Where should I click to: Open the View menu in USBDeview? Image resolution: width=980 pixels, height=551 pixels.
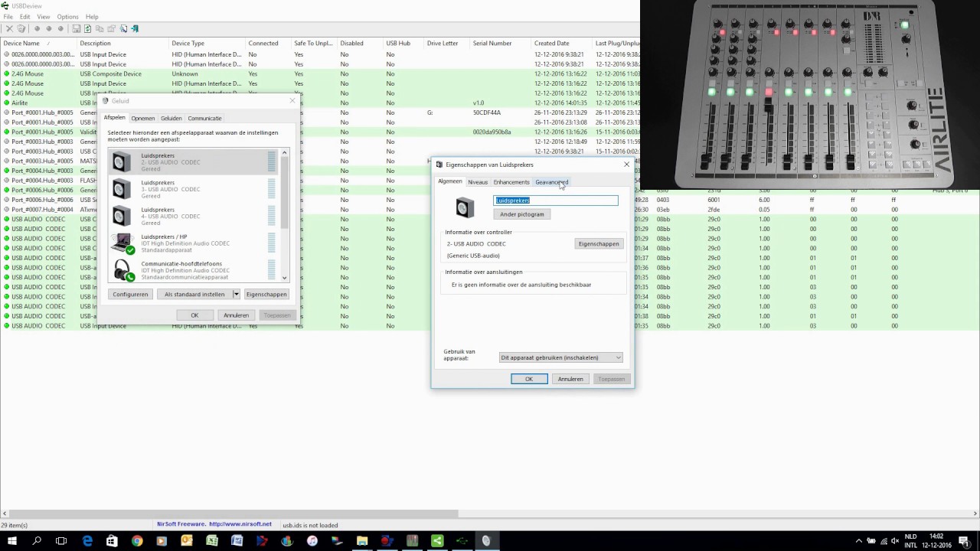[44, 16]
